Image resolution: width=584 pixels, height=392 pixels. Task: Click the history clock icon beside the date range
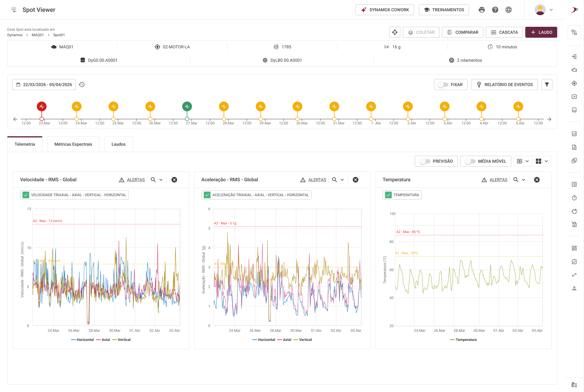tap(82, 85)
